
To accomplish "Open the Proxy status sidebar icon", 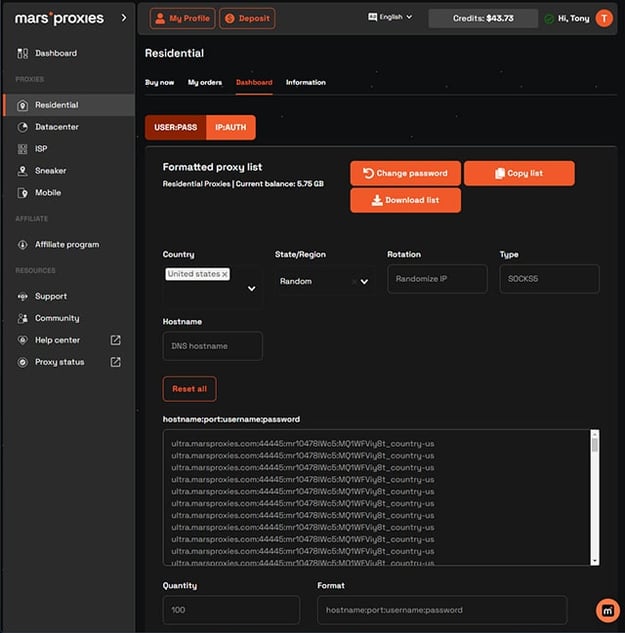I will click(23, 362).
